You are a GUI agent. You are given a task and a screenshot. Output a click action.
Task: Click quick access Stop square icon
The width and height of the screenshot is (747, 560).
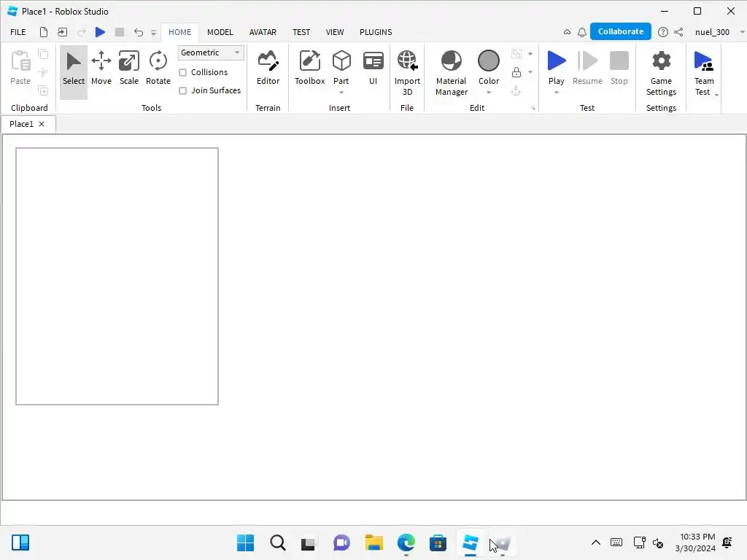120,32
